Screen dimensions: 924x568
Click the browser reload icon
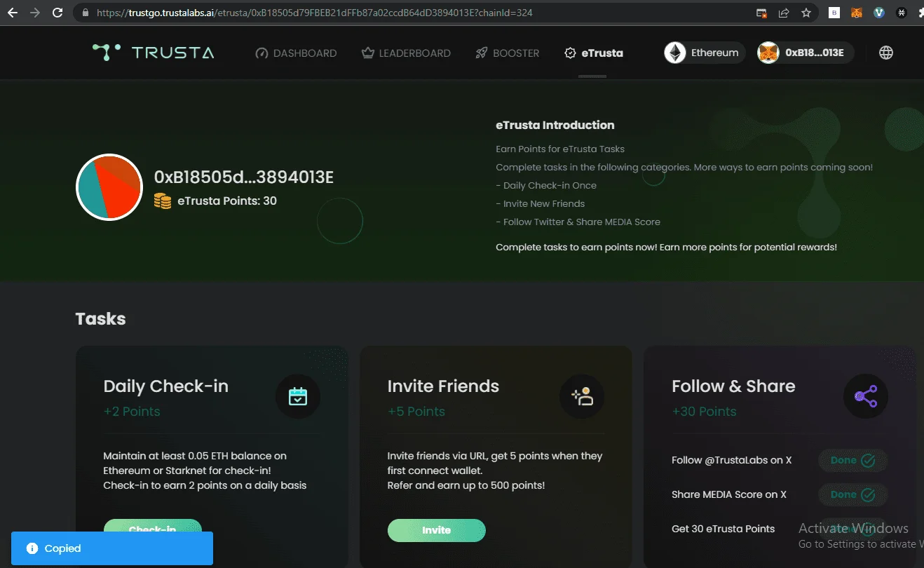click(x=57, y=13)
